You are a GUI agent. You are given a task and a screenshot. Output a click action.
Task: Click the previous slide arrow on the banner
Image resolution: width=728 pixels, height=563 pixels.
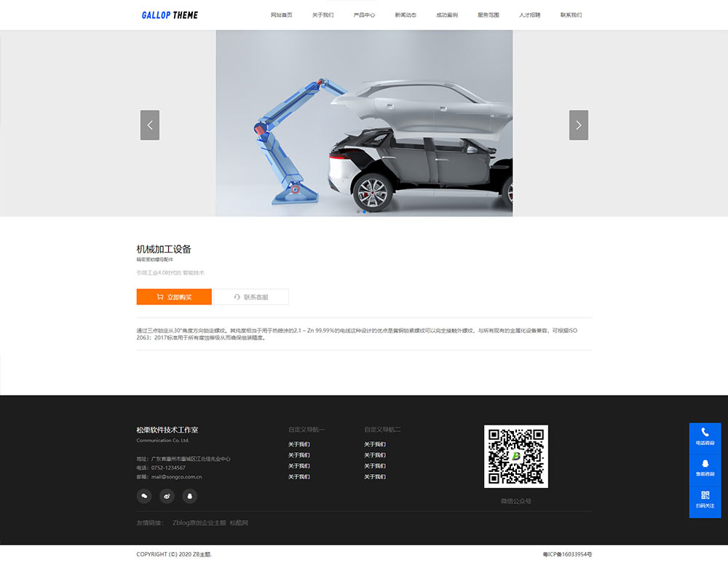click(150, 125)
